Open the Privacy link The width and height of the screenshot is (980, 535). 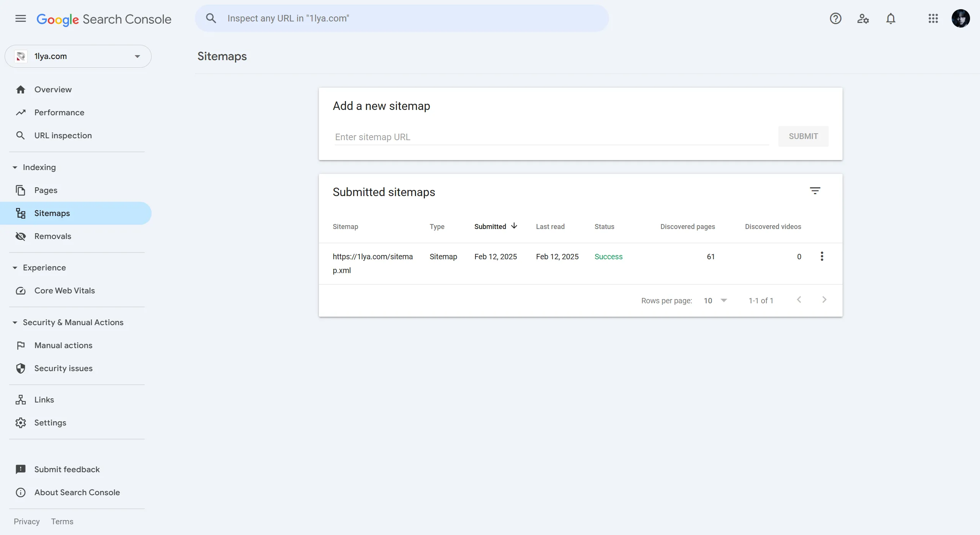click(27, 522)
